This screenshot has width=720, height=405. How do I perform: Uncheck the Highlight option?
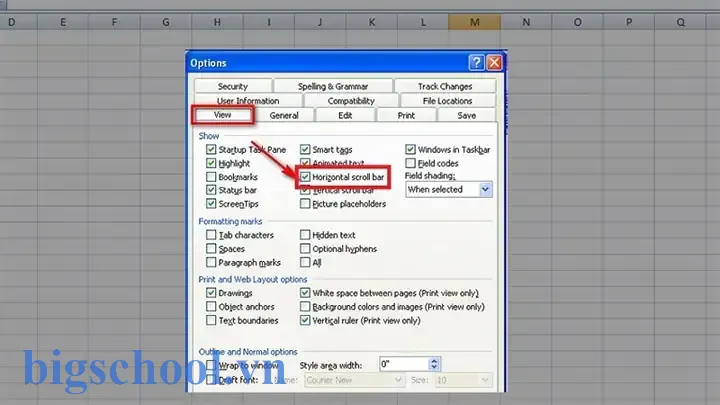coord(211,163)
